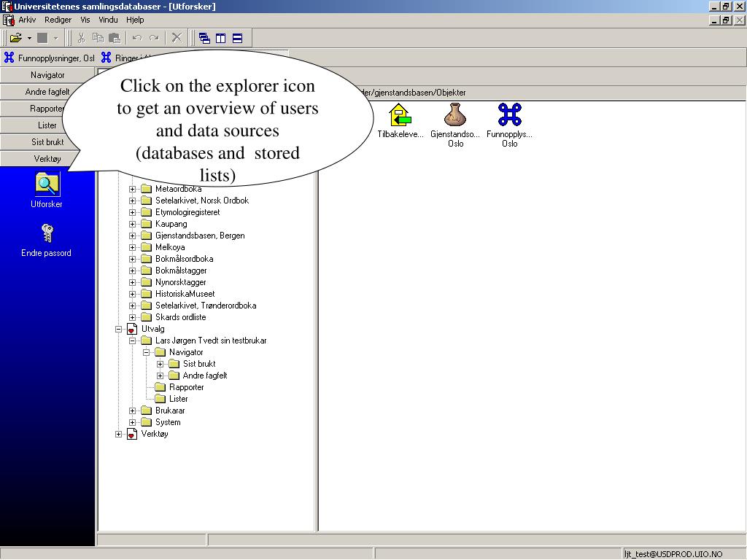747x560 pixels.
Task: Click the Verktøy document icon in tree
Action: [x=131, y=434]
